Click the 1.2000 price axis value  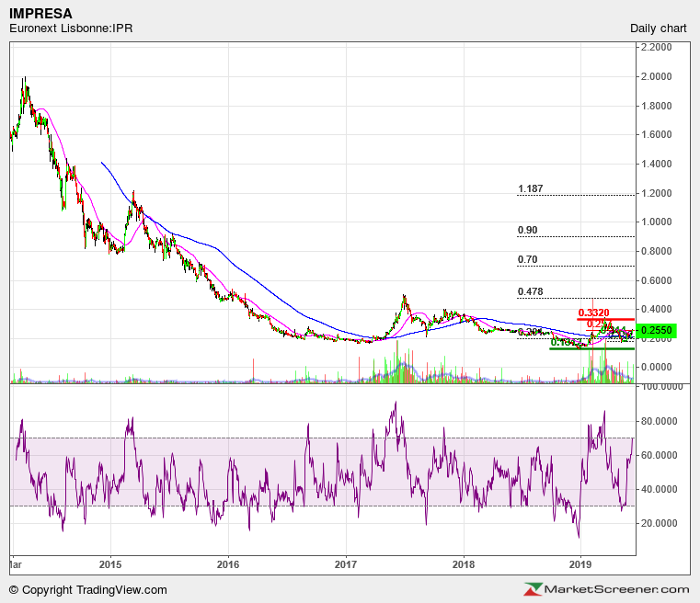pos(656,194)
